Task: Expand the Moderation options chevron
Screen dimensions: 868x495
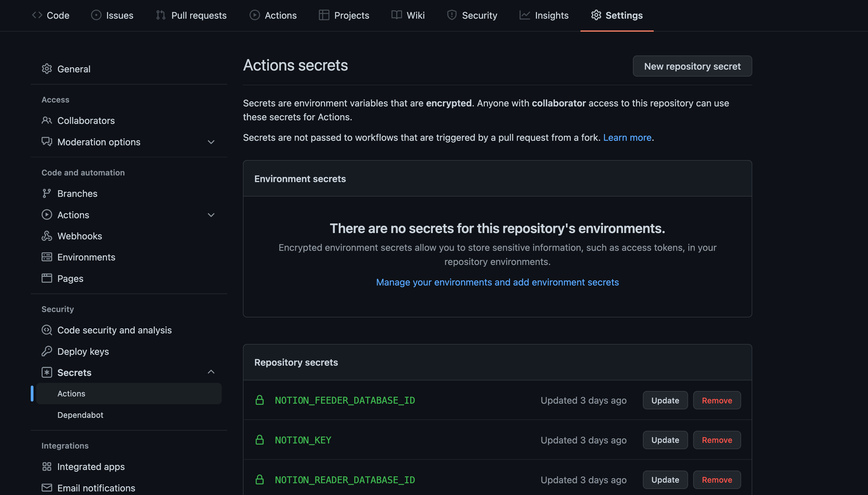Action: (x=211, y=142)
